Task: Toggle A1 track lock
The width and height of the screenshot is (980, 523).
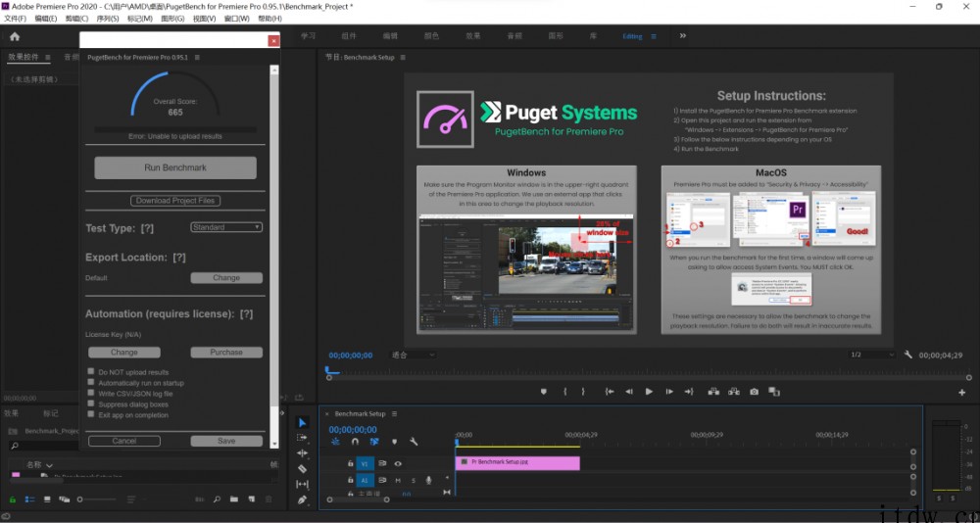Action: pyautogui.click(x=351, y=480)
